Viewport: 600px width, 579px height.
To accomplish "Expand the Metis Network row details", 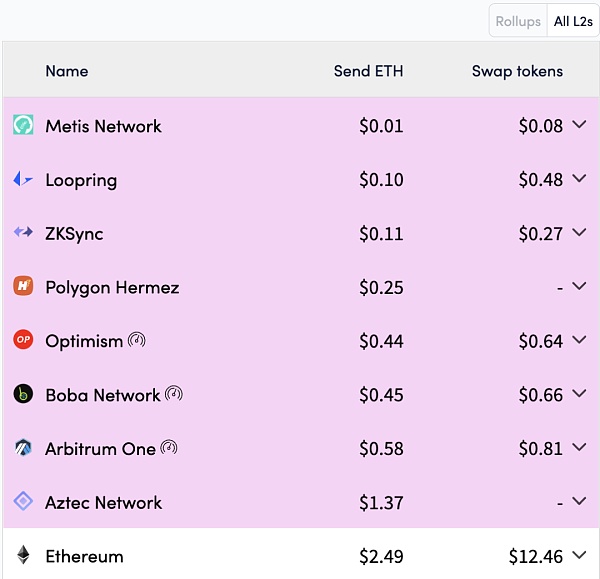I will pyautogui.click(x=579, y=126).
